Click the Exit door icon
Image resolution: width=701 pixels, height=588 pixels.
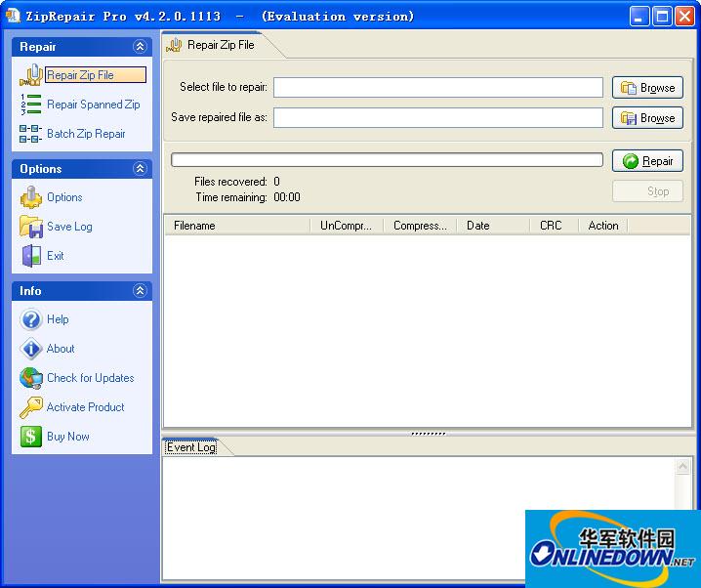point(31,256)
